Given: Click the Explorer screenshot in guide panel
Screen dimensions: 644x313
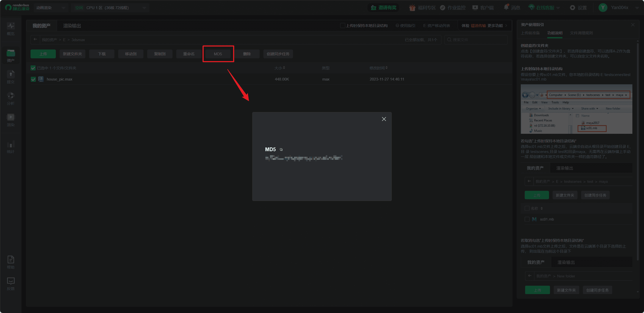Looking at the screenshot, I should [x=577, y=109].
